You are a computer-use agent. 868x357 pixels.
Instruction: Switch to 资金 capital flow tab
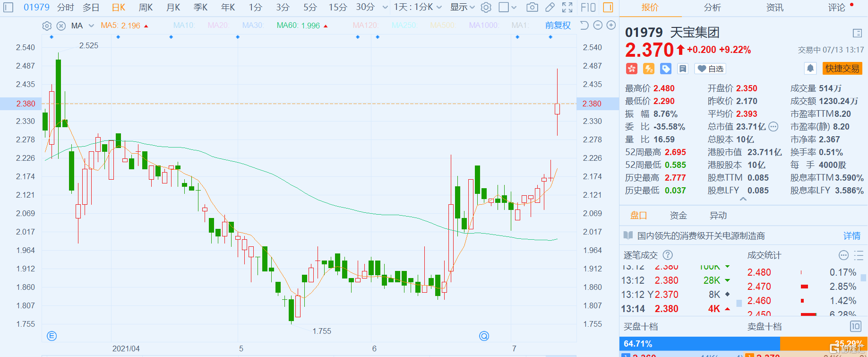(x=679, y=216)
